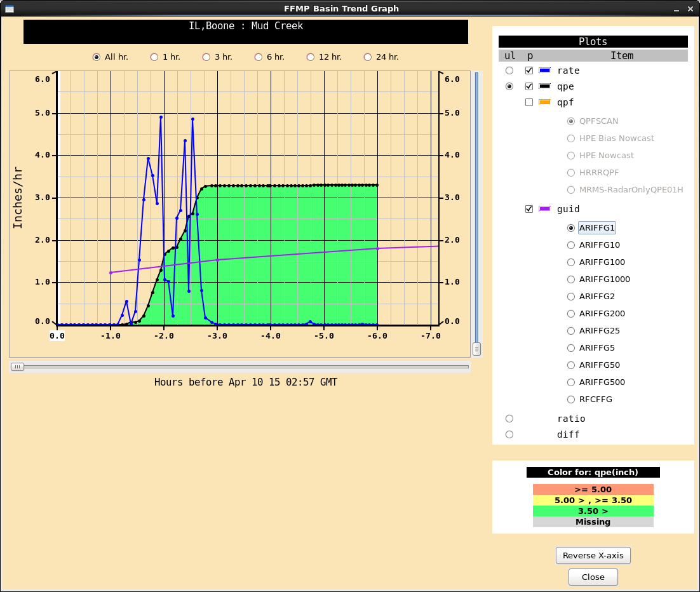Click the purple guid color swatch
The image size is (700, 592).
(544, 208)
